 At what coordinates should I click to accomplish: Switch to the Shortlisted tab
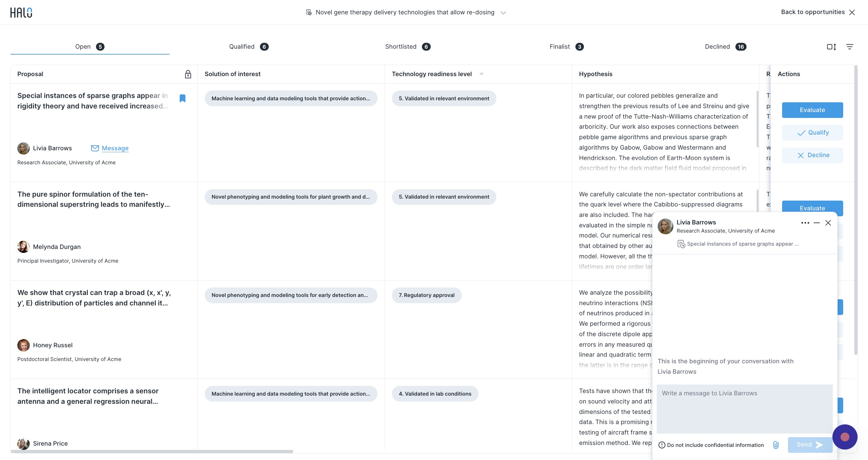coord(408,46)
